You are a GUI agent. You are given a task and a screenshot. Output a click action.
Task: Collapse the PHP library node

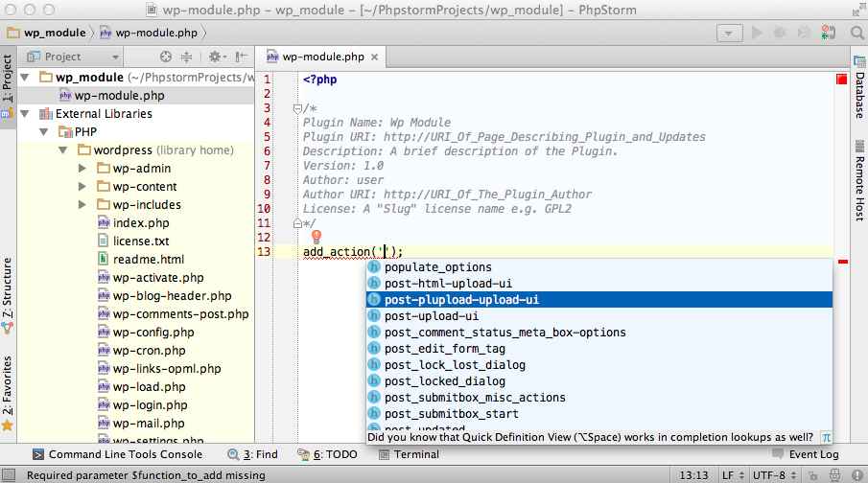tap(44, 131)
